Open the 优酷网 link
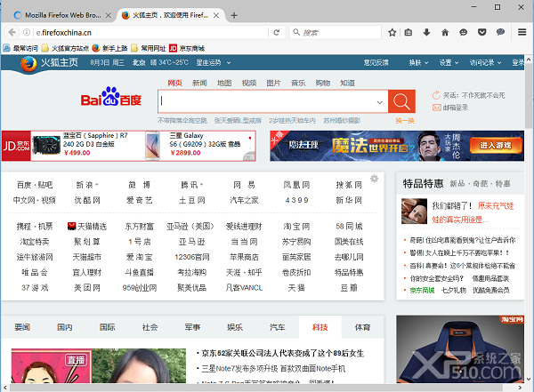Screen dimensions: 534x392 (87, 200)
